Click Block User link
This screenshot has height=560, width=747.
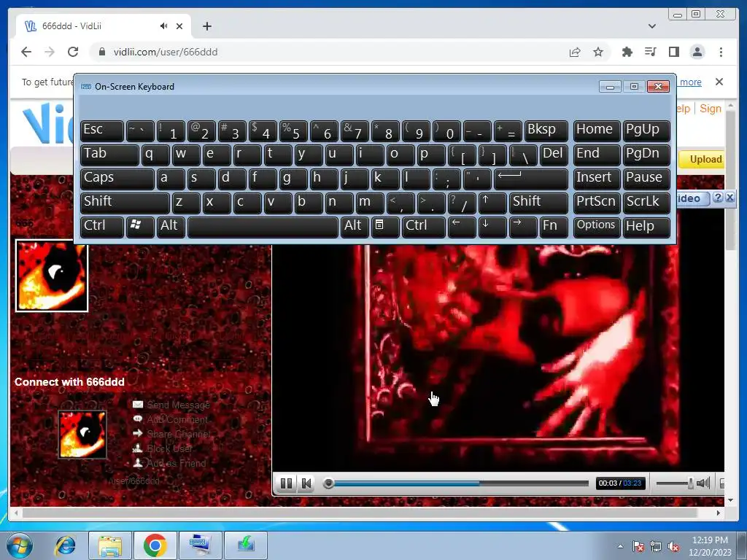(x=170, y=448)
